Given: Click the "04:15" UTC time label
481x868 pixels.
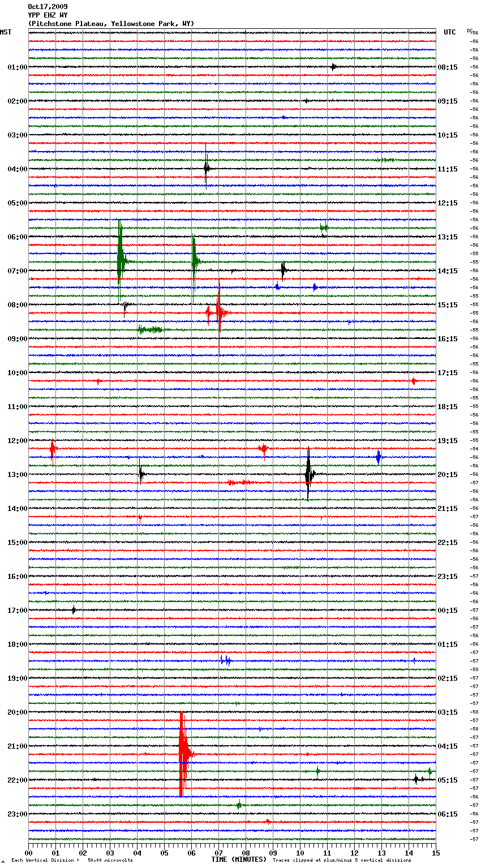Looking at the screenshot, I should 448,746.
